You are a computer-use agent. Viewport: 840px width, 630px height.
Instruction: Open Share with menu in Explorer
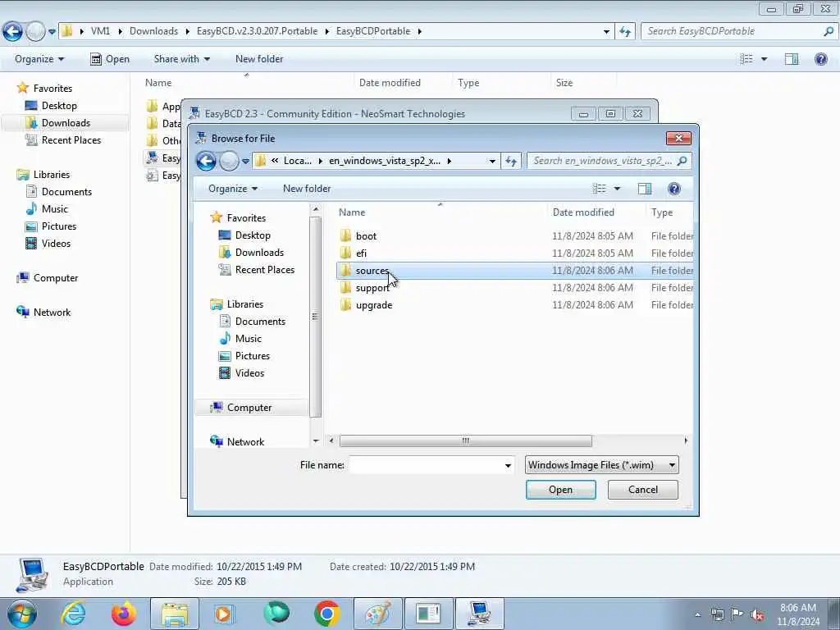point(181,59)
